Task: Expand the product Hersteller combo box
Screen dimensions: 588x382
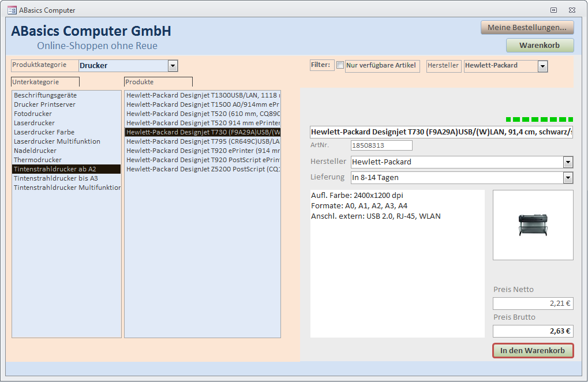Action: click(x=568, y=162)
